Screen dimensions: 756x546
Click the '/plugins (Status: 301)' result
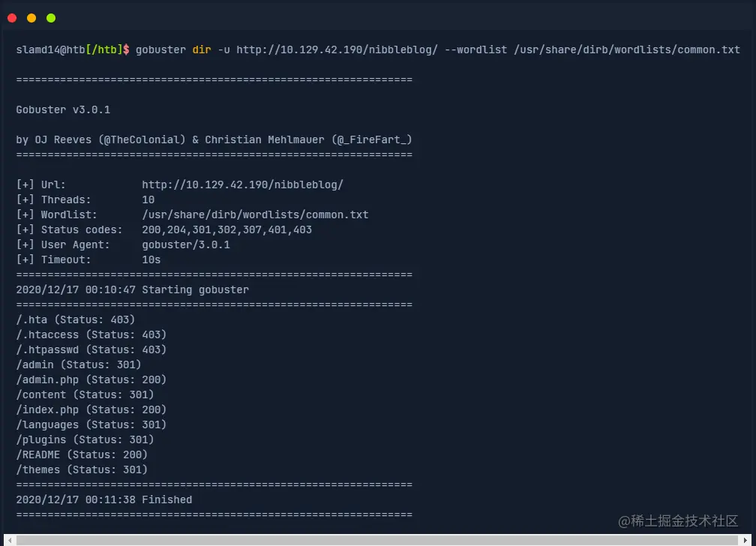[85, 439]
